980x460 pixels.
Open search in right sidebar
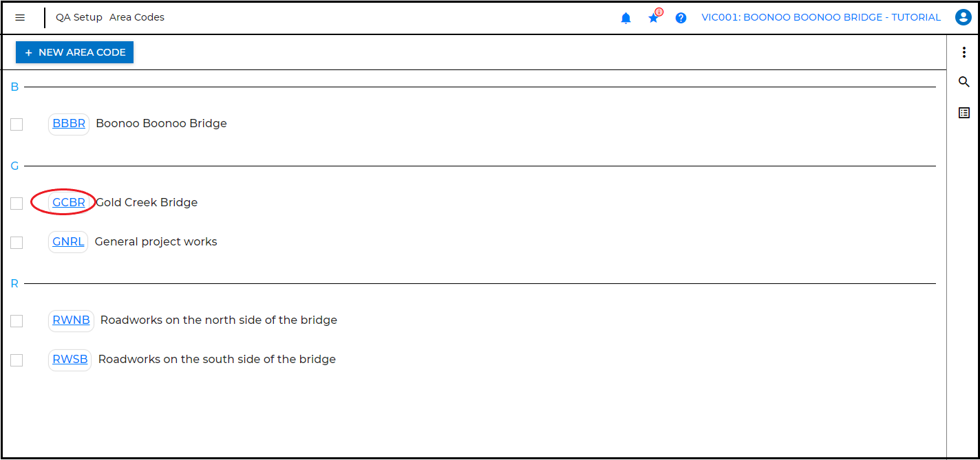(963, 83)
